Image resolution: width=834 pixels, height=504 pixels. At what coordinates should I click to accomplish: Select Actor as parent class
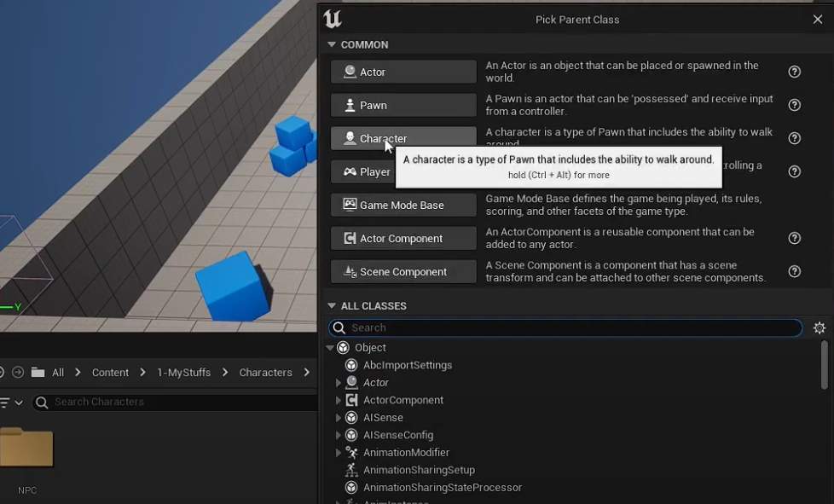click(x=403, y=72)
